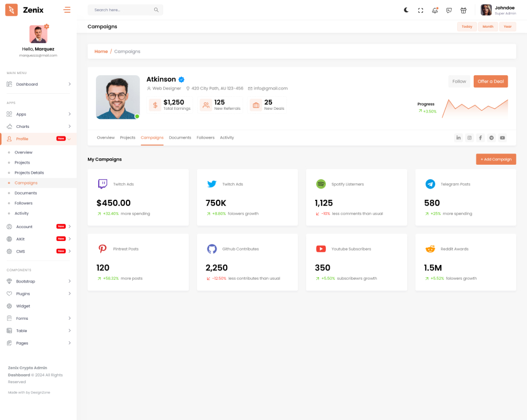The width and height of the screenshot is (527, 420).
Task: Click the Facebook social icon
Action: point(480,138)
